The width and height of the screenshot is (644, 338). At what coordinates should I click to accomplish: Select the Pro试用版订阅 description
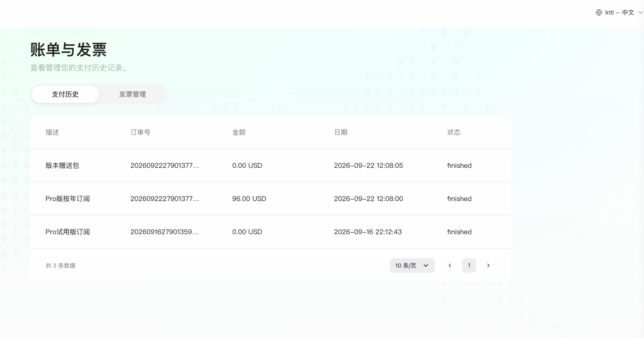click(x=68, y=232)
